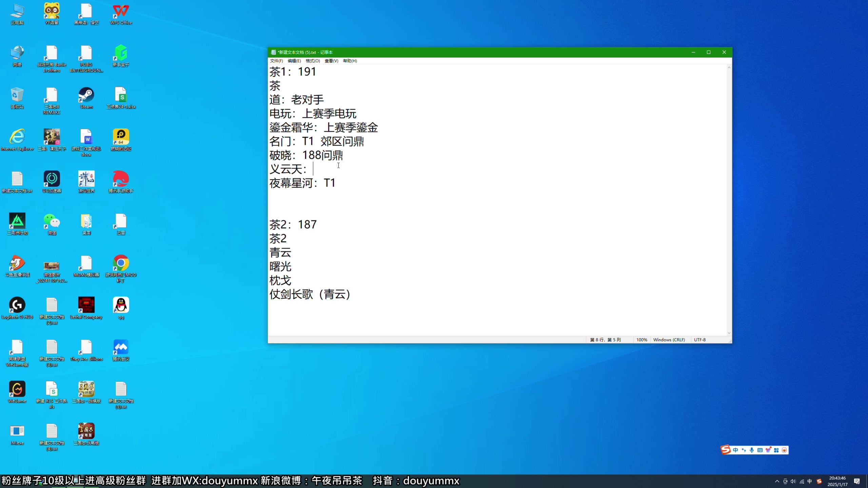Image resolution: width=868 pixels, height=488 pixels.
Task: Click the taskbar IME 中 indicator
Action: [810, 481]
